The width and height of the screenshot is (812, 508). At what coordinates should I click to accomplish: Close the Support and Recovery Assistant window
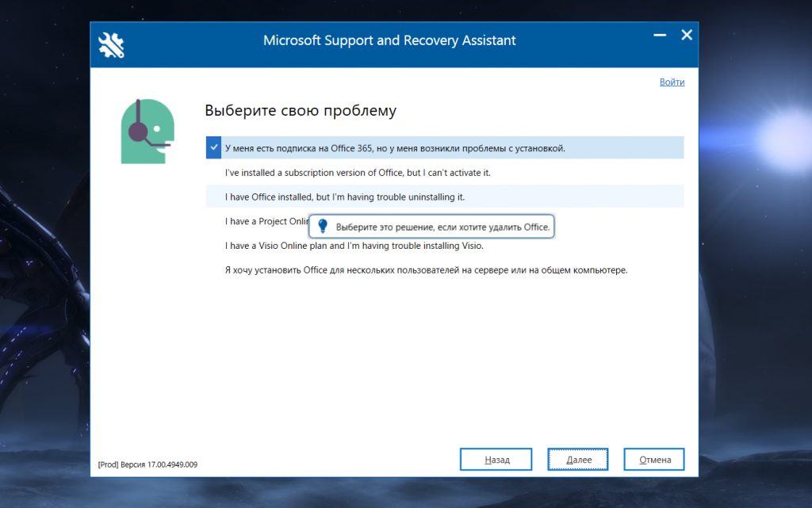pos(687,35)
